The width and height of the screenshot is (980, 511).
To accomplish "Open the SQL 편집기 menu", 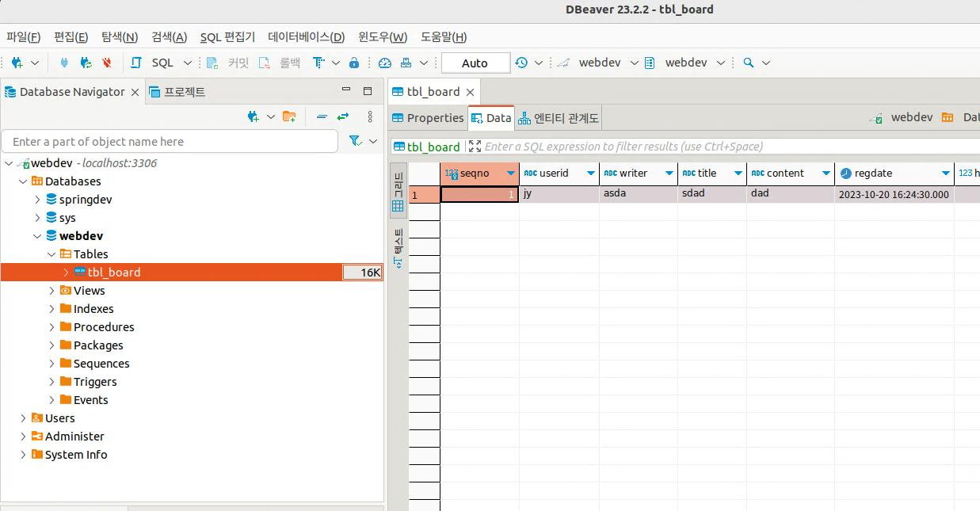I will 227,37.
